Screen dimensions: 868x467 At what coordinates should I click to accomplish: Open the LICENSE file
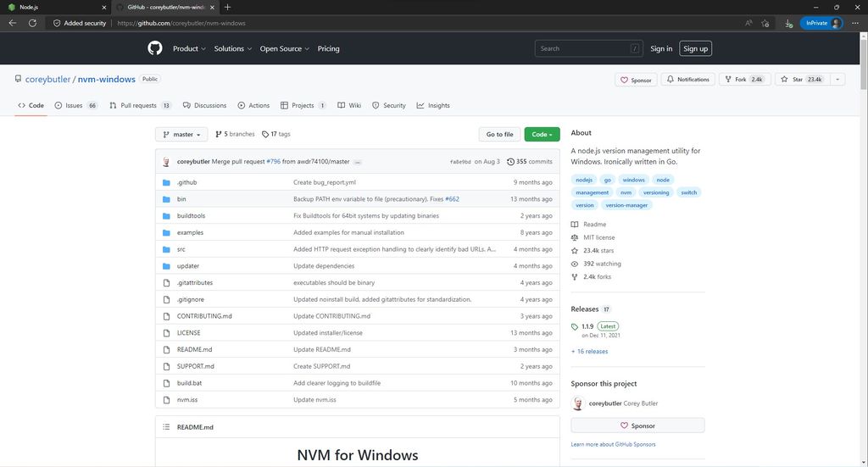point(188,332)
